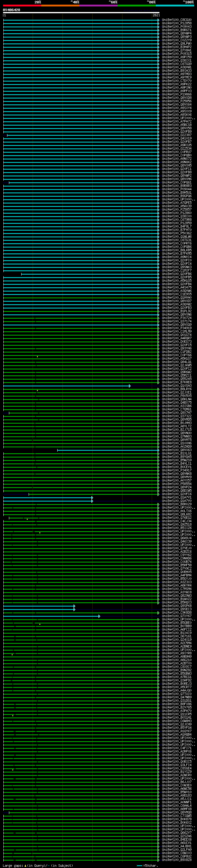Viewport: 197px width, 868px height.
Task: Select label UniRef100_Q9LPW0
Action: 177,43
